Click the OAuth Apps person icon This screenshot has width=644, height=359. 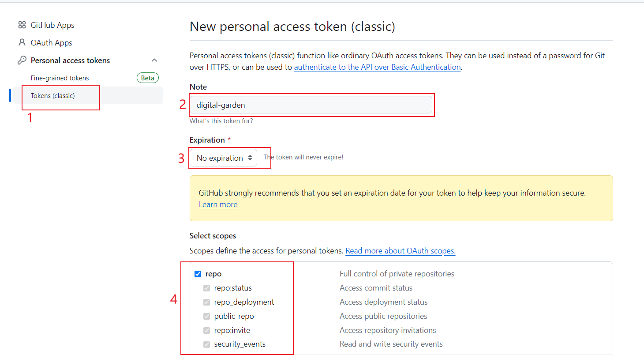[22, 42]
